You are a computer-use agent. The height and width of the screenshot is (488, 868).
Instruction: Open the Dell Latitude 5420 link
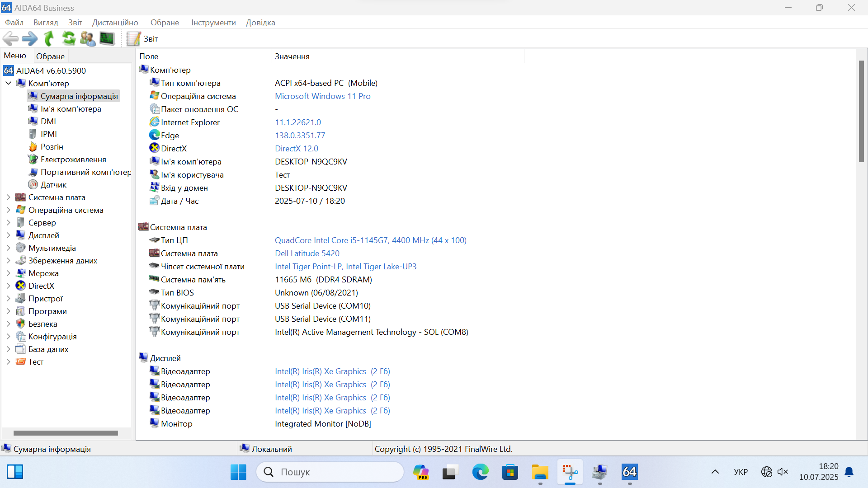click(307, 253)
